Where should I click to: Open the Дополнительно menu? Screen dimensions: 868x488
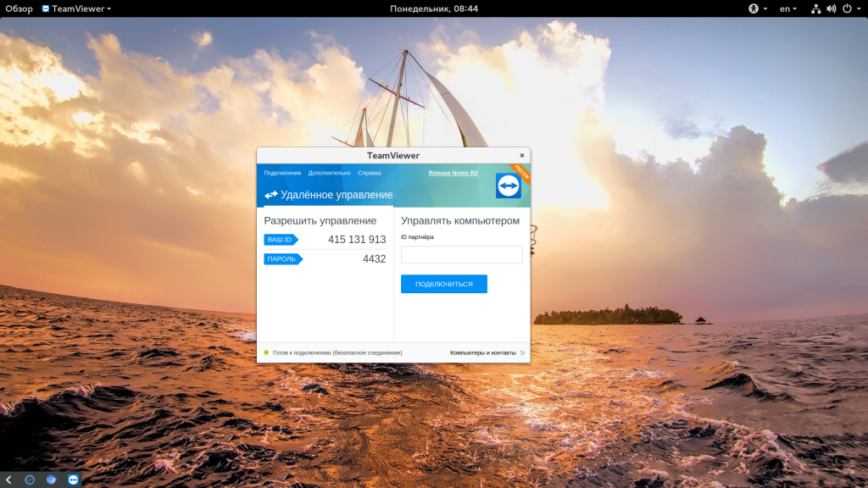330,173
